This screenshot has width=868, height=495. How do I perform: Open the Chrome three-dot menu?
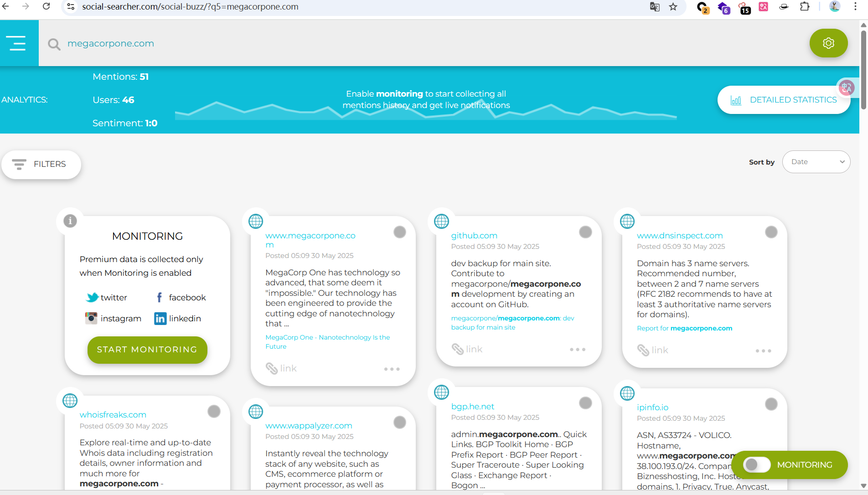(855, 7)
